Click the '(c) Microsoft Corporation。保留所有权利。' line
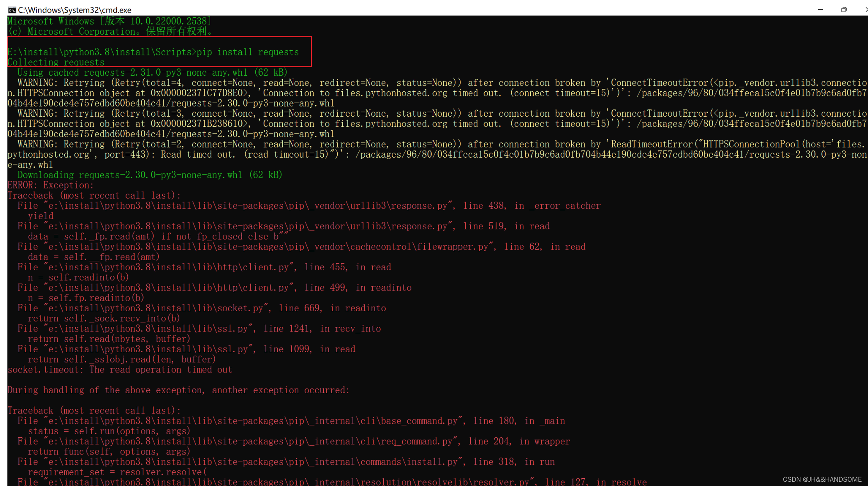The height and width of the screenshot is (486, 868). click(x=111, y=31)
